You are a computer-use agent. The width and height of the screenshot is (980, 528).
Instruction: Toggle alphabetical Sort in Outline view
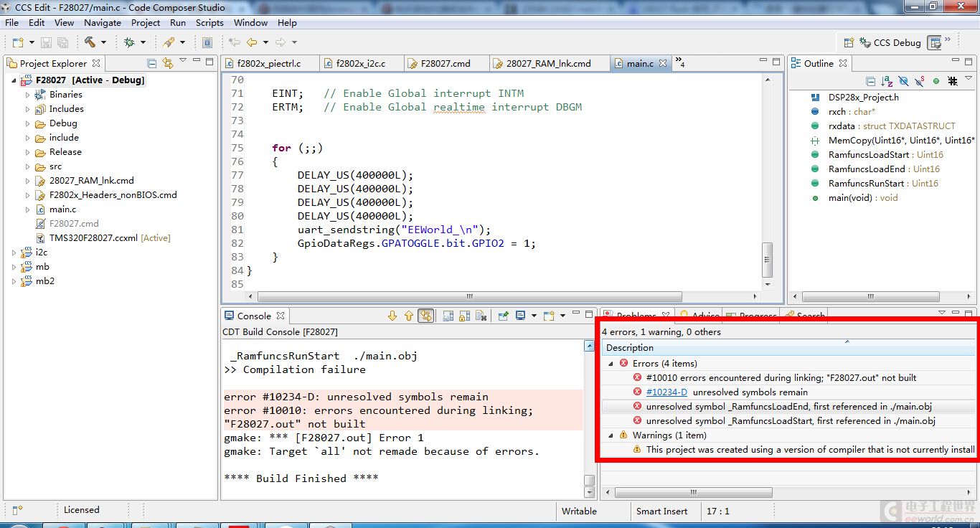click(x=887, y=81)
